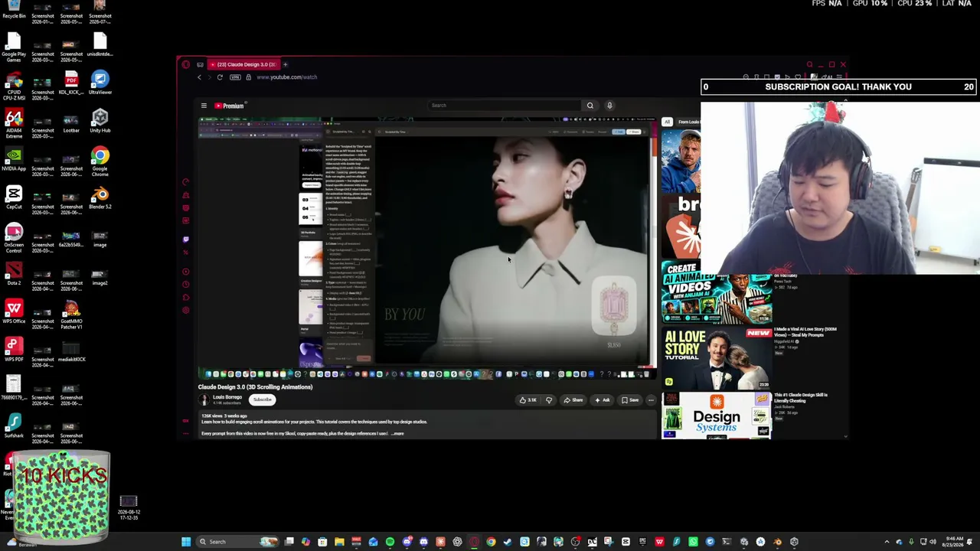Focus the YouTube search box
This screenshot has height=551, width=980.
505,106
